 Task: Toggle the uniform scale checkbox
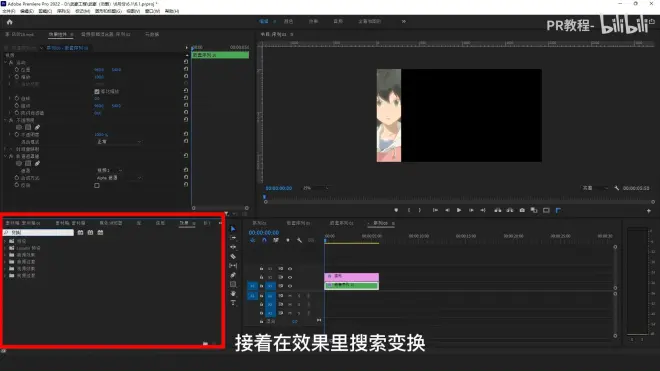(97, 91)
